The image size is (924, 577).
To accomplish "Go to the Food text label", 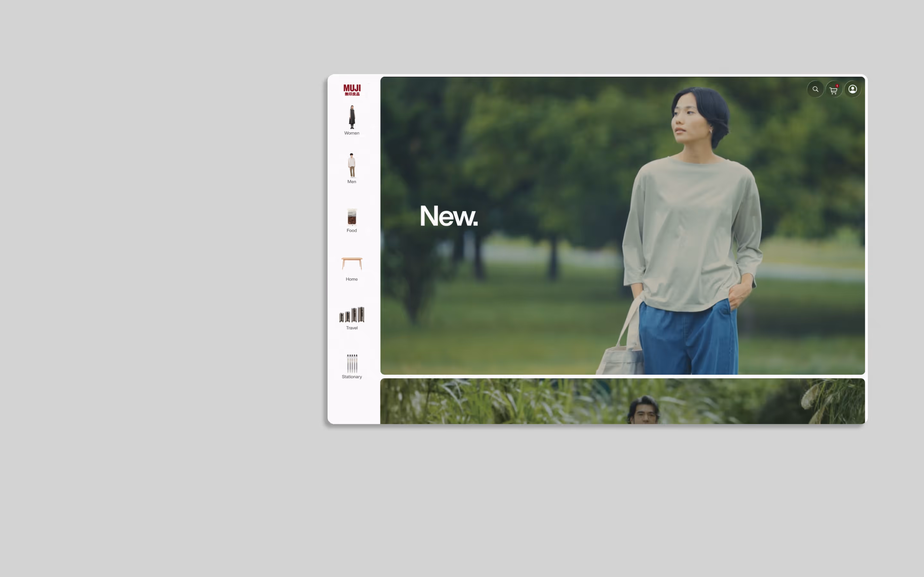I will [352, 230].
